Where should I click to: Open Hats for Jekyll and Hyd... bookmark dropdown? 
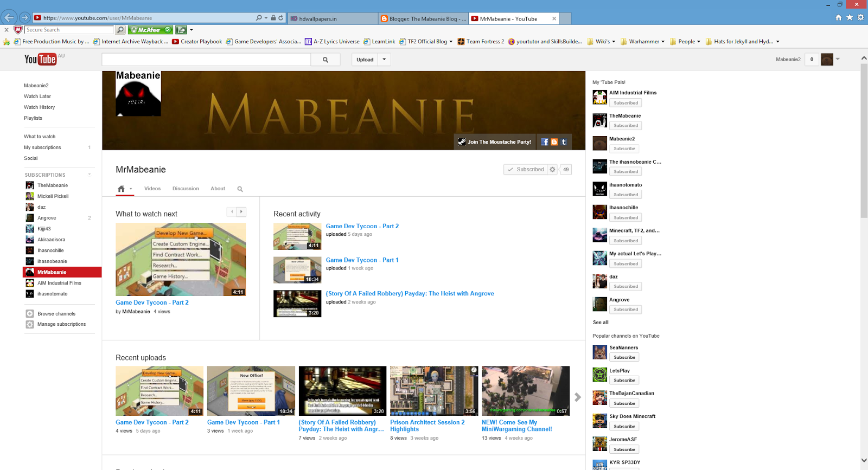click(x=777, y=42)
